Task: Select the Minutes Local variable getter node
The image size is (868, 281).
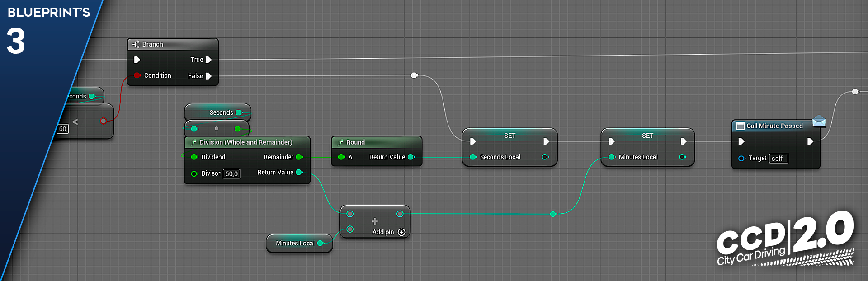Action: 299,243
